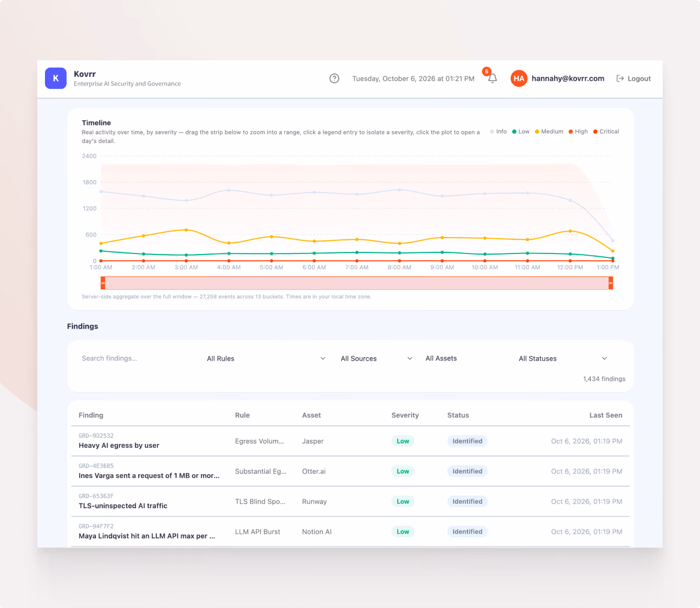This screenshot has width=700, height=608.
Task: Toggle the High severity legend entry
Action: tap(578, 132)
